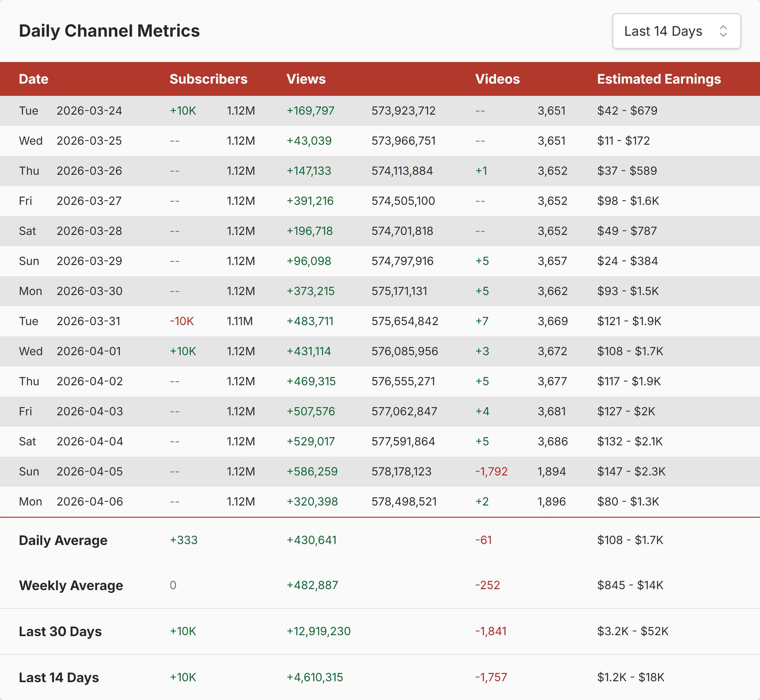Image resolution: width=760 pixels, height=700 pixels.
Task: Click the Last 30 Days summary label
Action: [60, 631]
